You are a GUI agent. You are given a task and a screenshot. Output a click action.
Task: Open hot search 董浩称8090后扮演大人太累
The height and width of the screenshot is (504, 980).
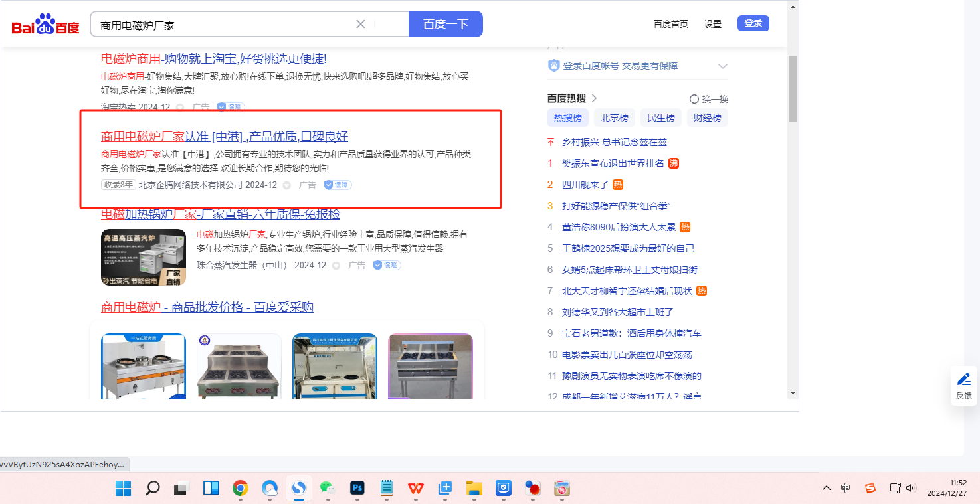click(x=619, y=227)
